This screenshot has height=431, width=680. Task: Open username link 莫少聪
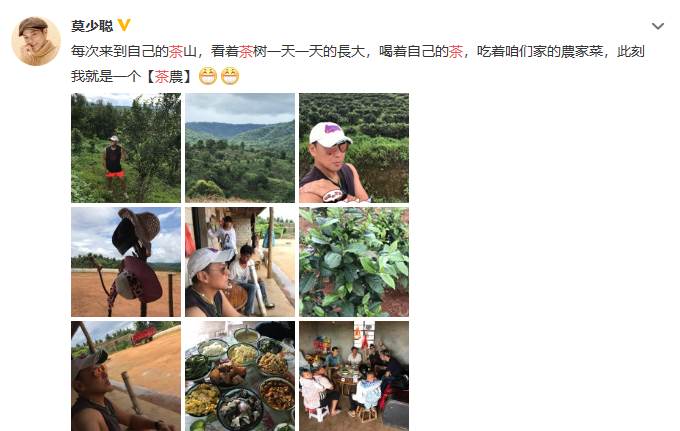click(x=92, y=26)
